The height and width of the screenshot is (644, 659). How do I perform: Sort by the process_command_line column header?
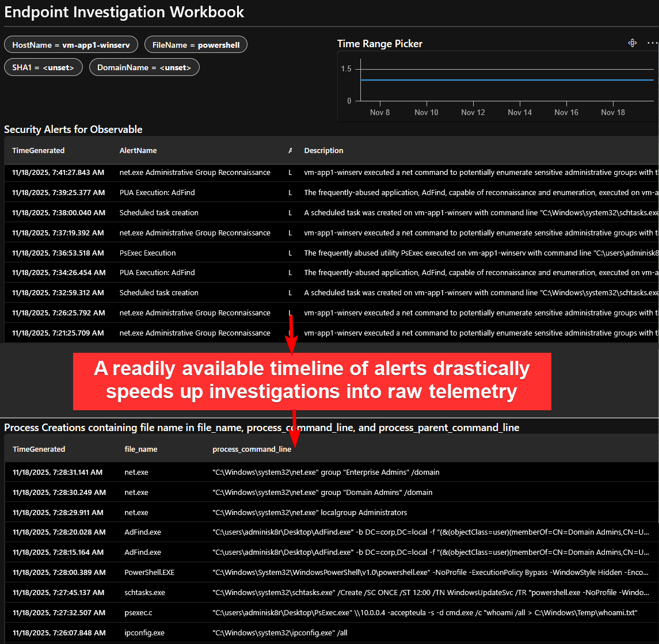coord(252,449)
